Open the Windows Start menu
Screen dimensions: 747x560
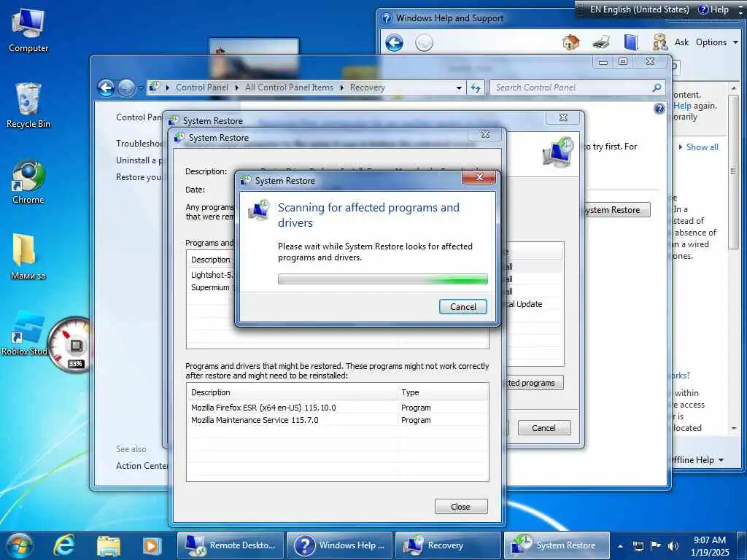tap(20, 545)
